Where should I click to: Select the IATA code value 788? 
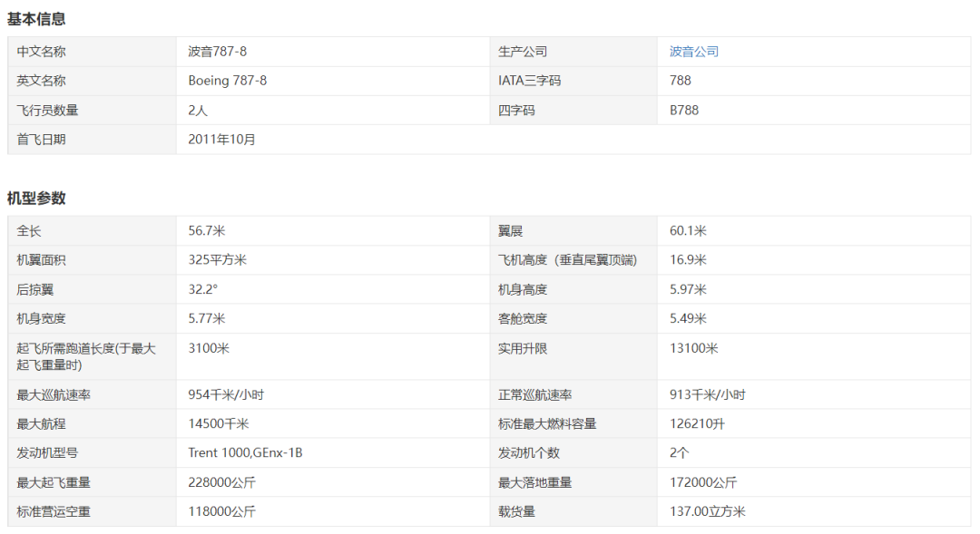pyautogui.click(x=681, y=81)
